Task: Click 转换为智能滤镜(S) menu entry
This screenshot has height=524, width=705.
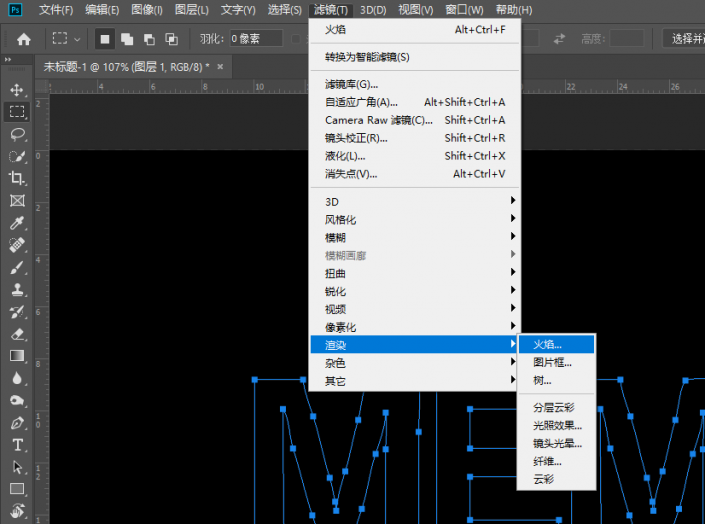Action: tap(415, 57)
